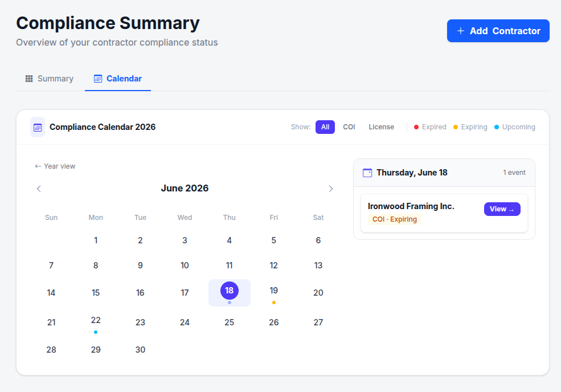Click the Add Contractor button
Viewport: 561px width, 392px height.
[x=498, y=31]
